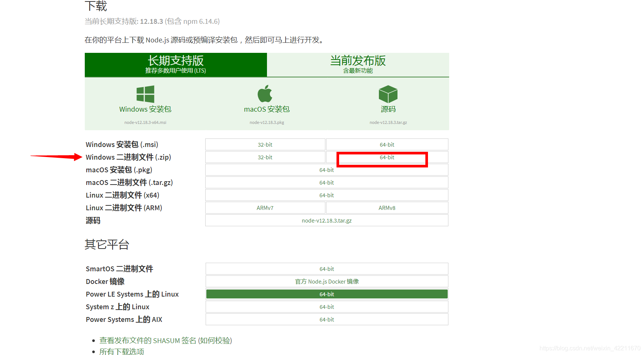Image resolution: width=644 pixels, height=355 pixels.
Task: Download 32-bit Windows 安装包 (.msi)
Action: [x=265, y=144]
